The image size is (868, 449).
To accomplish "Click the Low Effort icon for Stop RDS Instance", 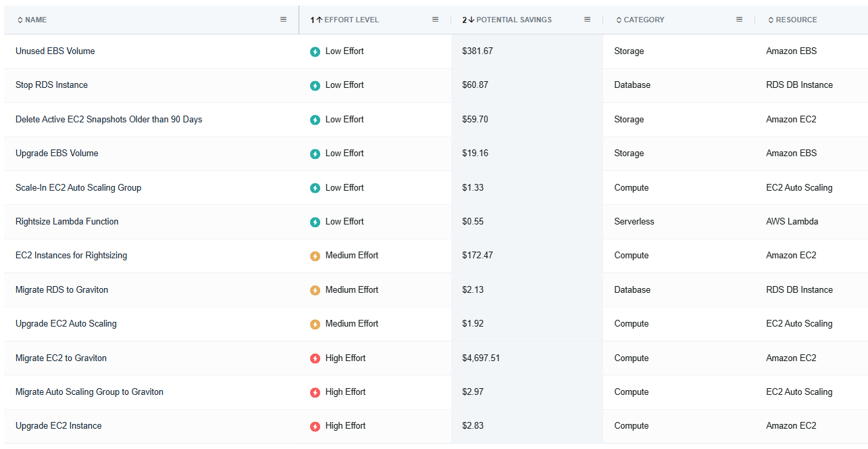I will 315,85.
